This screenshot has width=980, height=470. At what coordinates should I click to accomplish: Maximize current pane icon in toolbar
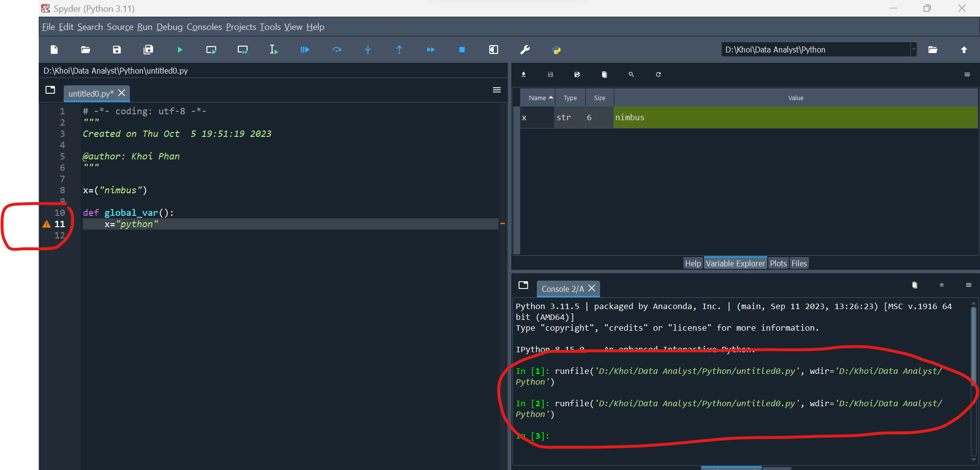[494, 50]
